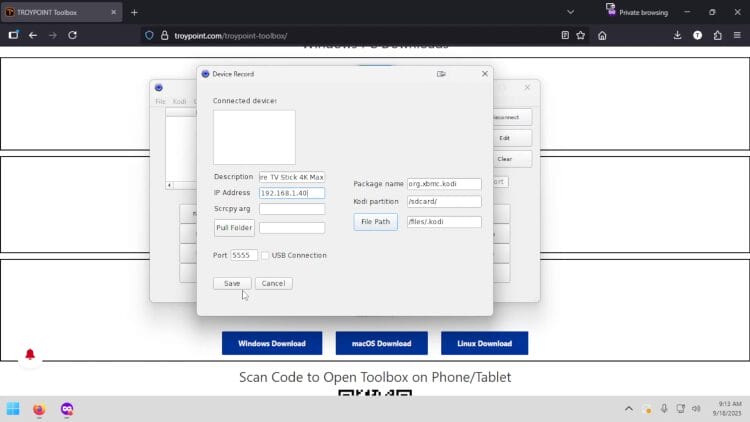Click the Package name text field
The height and width of the screenshot is (422, 750).
(444, 184)
